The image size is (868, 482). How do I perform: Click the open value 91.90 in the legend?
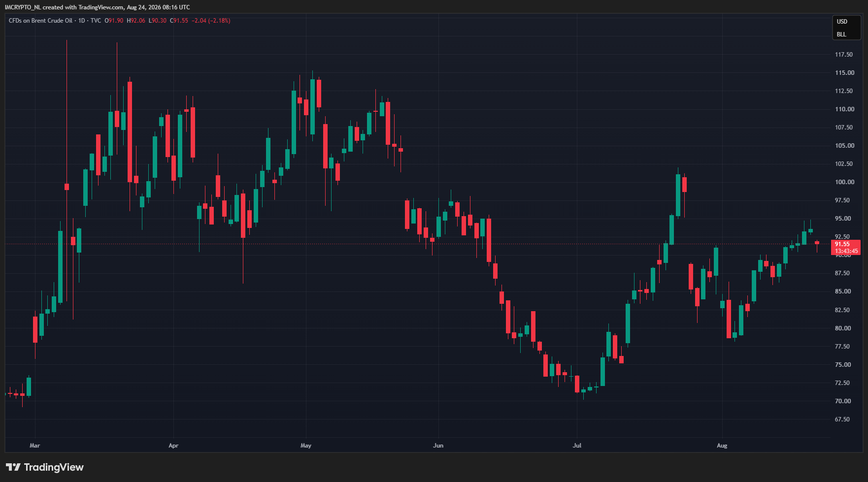pos(116,21)
